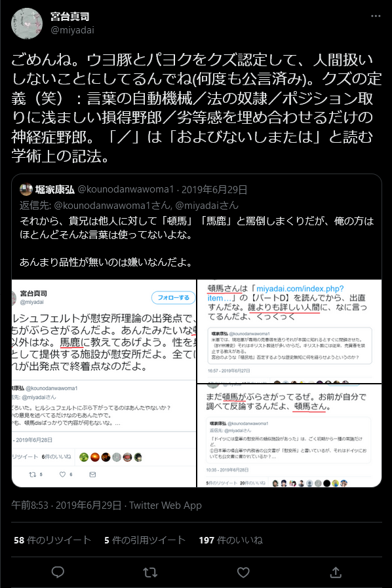Viewport: 392px width, 588px height.
Task: Open the 宮台真司 display name link
Action: [70, 16]
